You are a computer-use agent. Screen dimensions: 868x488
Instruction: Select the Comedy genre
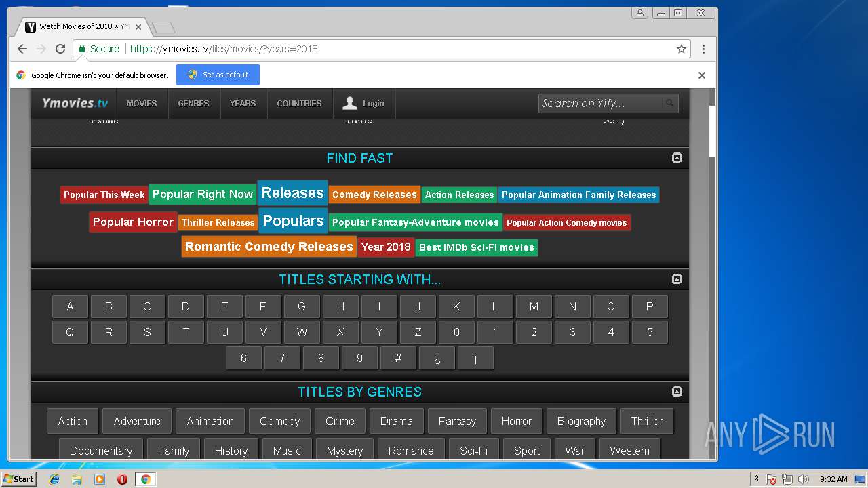pyautogui.click(x=279, y=421)
